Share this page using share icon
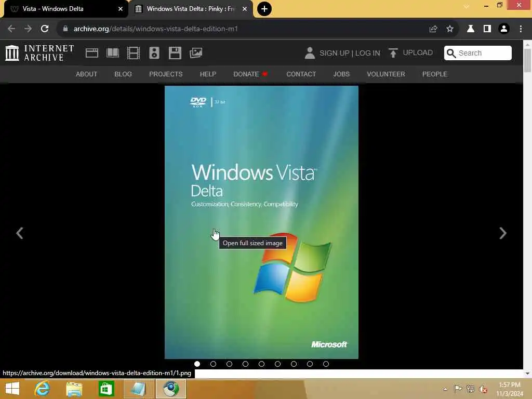Image resolution: width=532 pixels, height=399 pixels. tap(433, 29)
